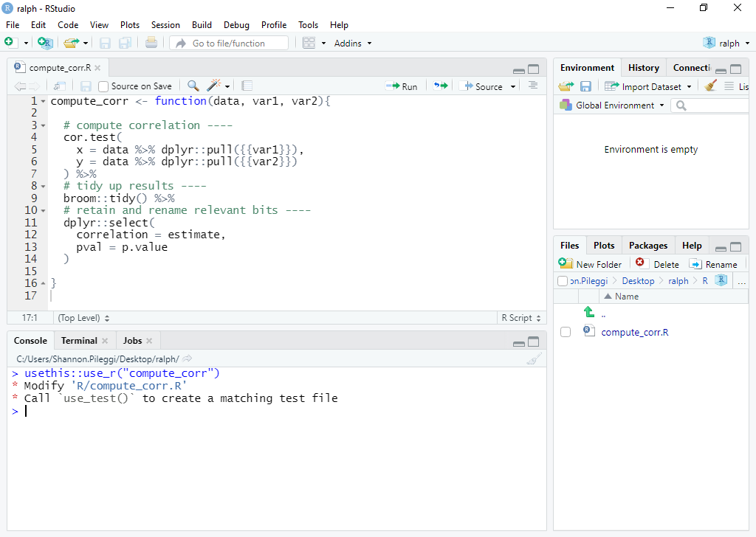Image resolution: width=756 pixels, height=537 pixels.
Task: Click the editor's save document icon
Action: click(86, 86)
